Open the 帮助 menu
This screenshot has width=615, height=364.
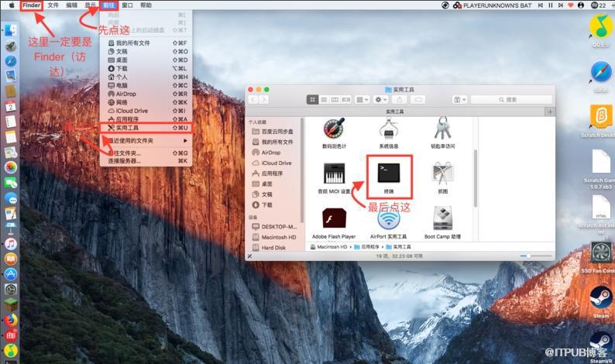[x=146, y=5]
